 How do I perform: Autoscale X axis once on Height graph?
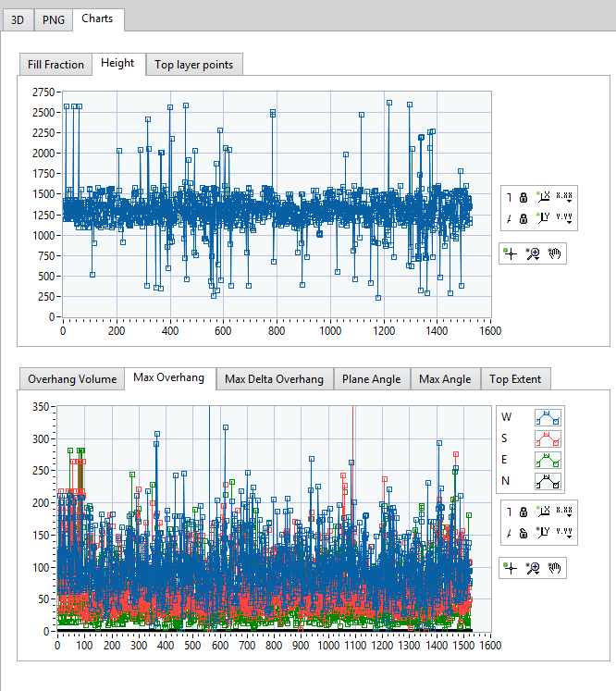[543, 197]
